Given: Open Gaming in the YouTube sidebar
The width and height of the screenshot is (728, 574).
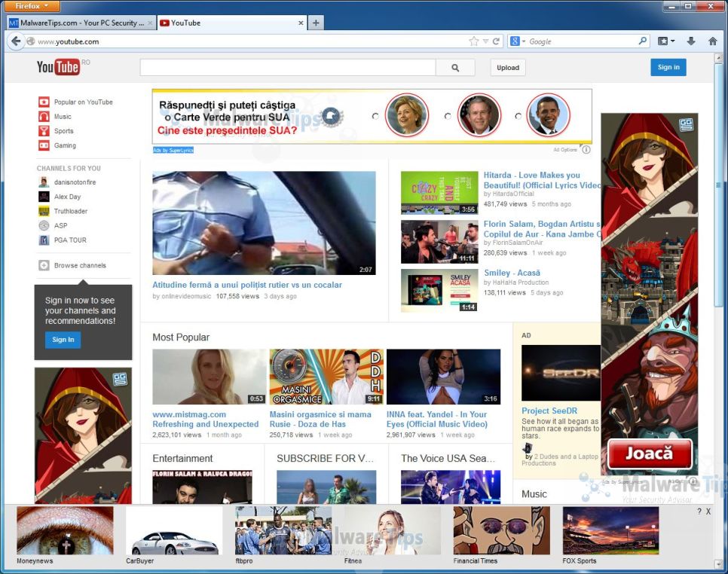Looking at the screenshot, I should tap(65, 145).
